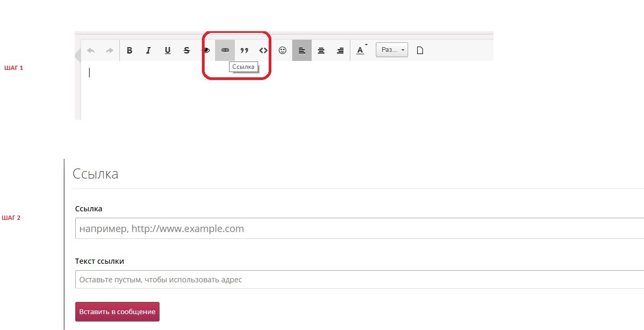The width and height of the screenshot is (644, 330).
Task: Apply strikethrough formatting
Action: pos(187,50)
